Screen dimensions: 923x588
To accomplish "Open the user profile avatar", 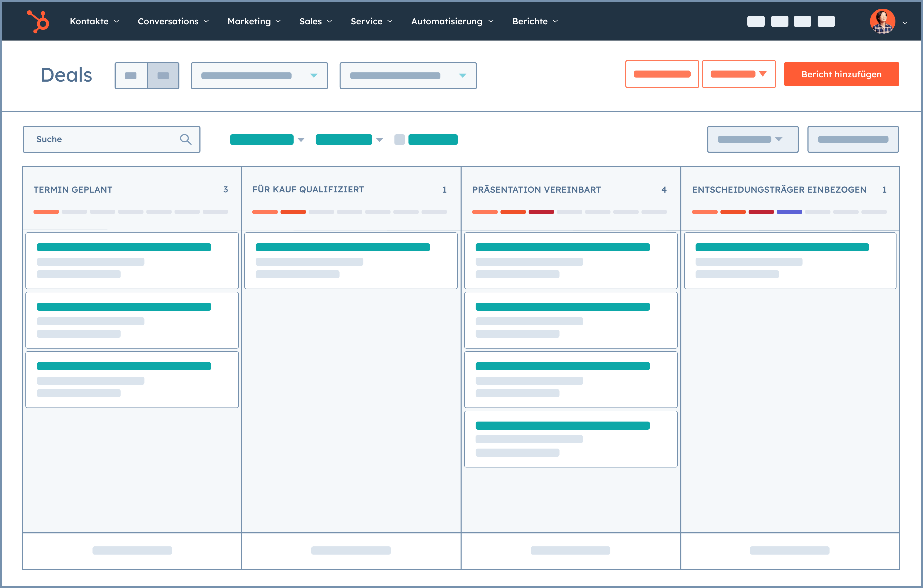I will point(883,21).
